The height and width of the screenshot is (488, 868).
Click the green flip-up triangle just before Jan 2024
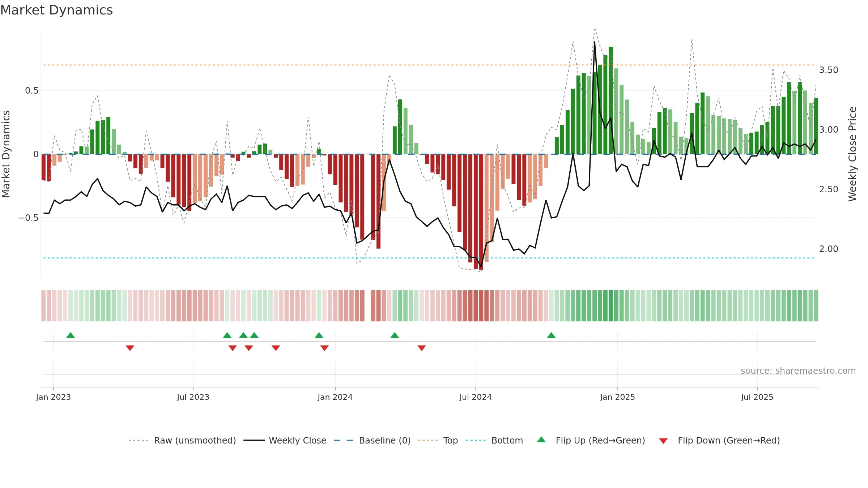coord(319,335)
